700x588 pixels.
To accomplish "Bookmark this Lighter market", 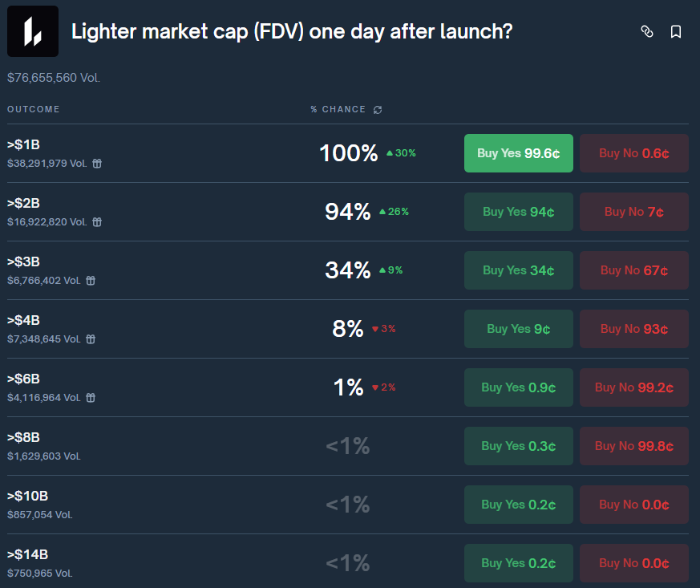I will pos(676,31).
